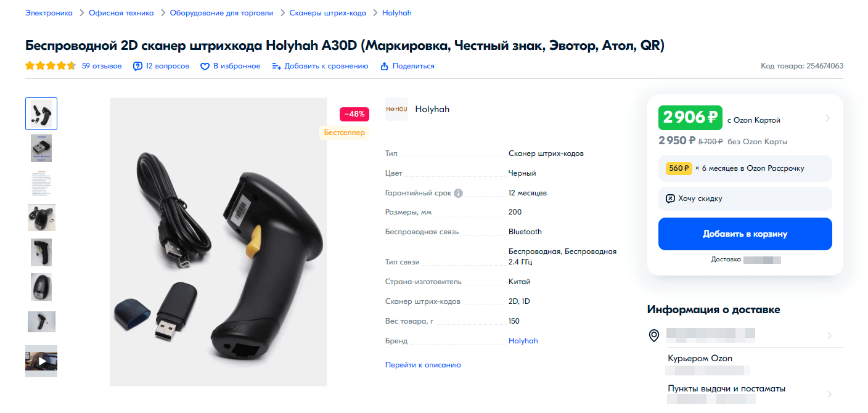
Task: Open the 59 отзывов reviews link
Action: pyautogui.click(x=102, y=66)
